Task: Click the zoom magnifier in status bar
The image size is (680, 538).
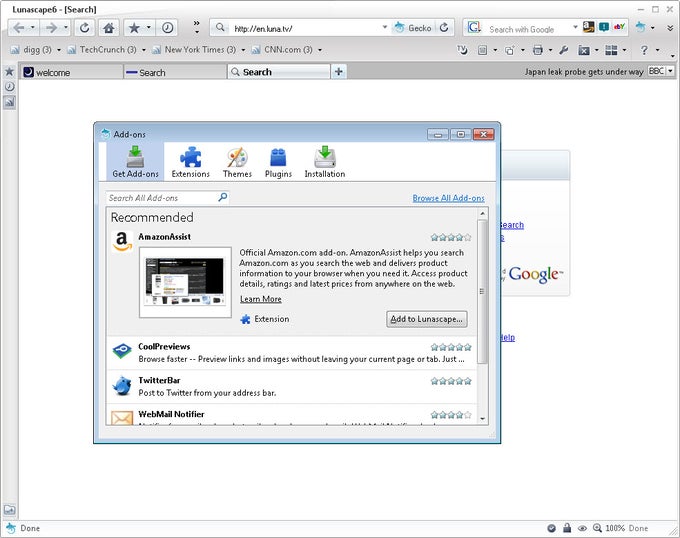Action: (x=598, y=528)
